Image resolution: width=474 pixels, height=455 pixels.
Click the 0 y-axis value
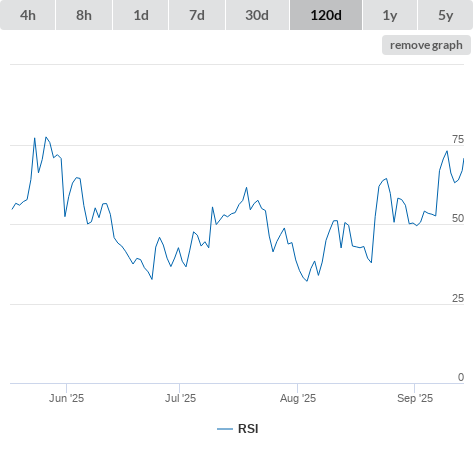point(461,377)
